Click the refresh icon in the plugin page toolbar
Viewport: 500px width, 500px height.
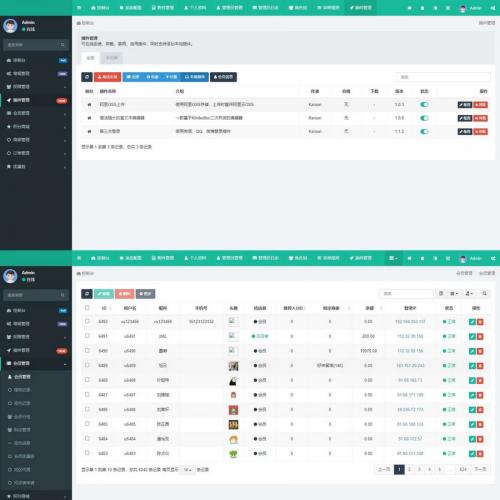click(87, 77)
